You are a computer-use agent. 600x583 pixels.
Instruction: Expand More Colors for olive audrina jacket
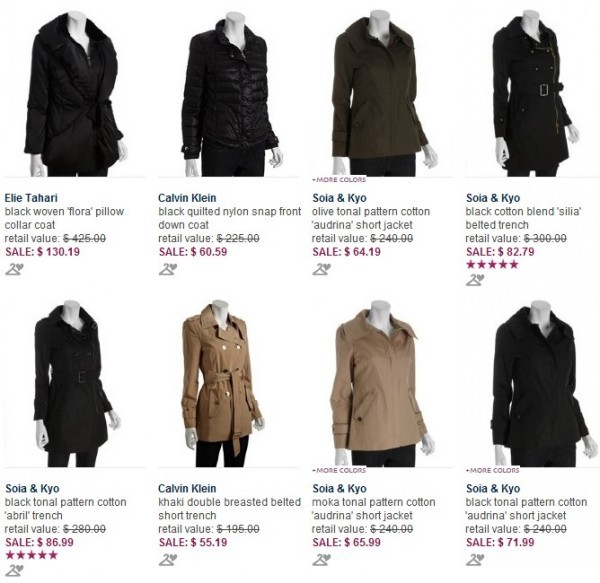[x=339, y=179]
